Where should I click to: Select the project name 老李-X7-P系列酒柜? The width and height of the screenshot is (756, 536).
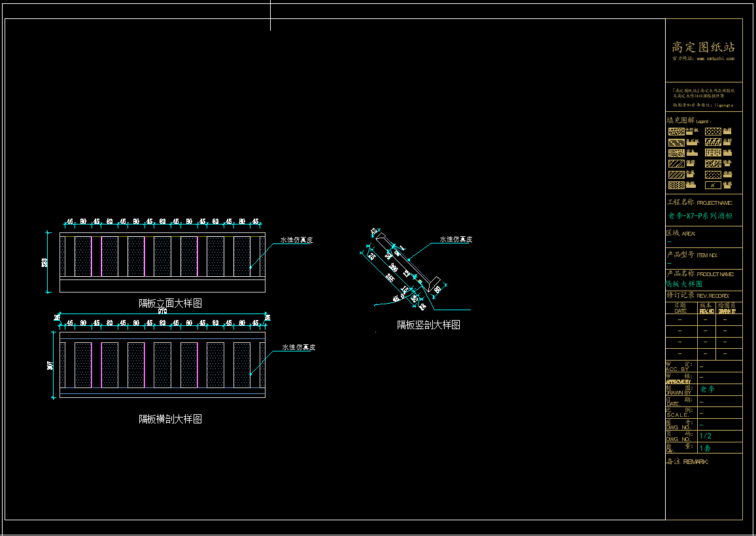[x=700, y=216]
